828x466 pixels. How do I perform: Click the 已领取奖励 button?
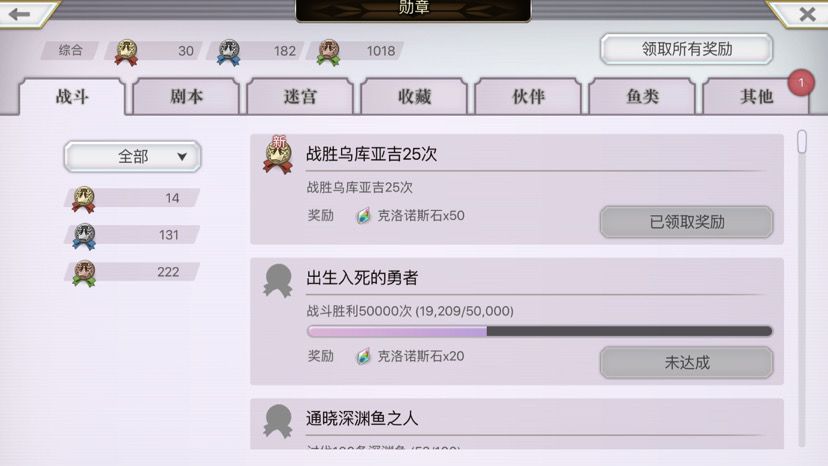[x=686, y=222]
